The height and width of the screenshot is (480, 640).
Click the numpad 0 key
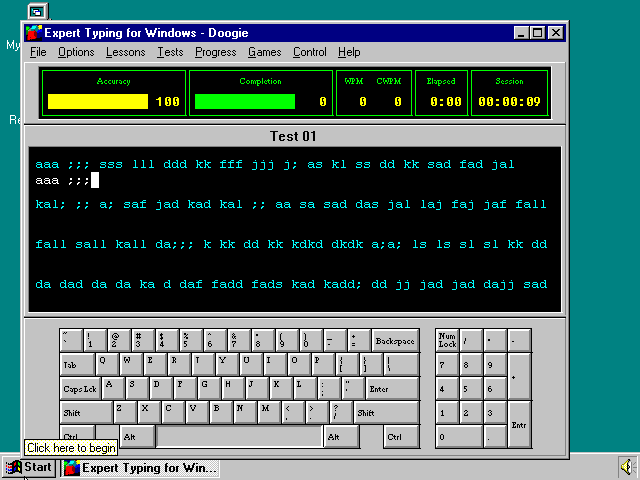(x=459, y=437)
